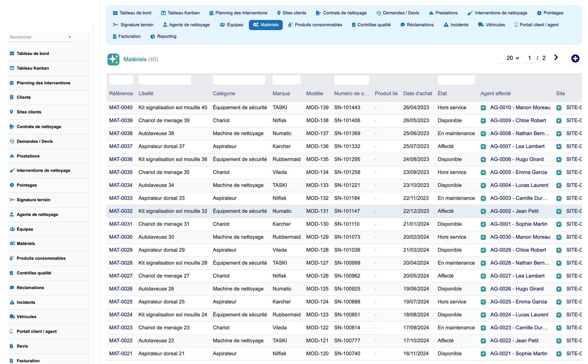Click the Libellé filter input
The width and height of the screenshot is (588, 364).
coord(165,80)
